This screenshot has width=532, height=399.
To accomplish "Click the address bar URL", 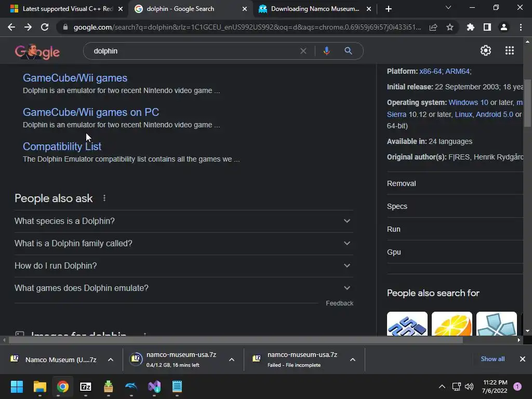I will coord(247,27).
